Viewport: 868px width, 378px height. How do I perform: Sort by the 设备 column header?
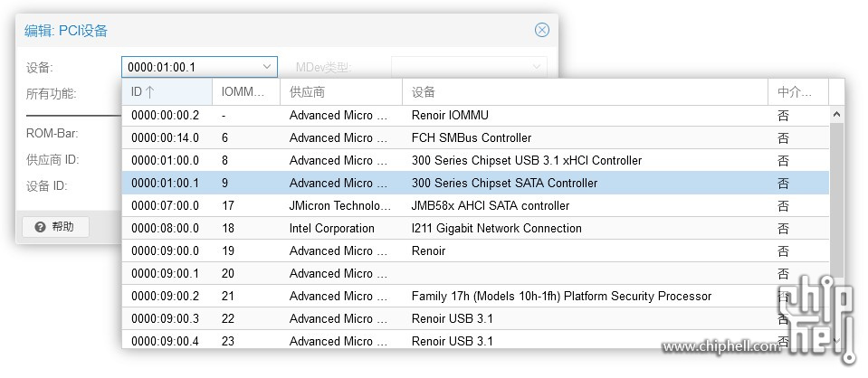point(585,92)
